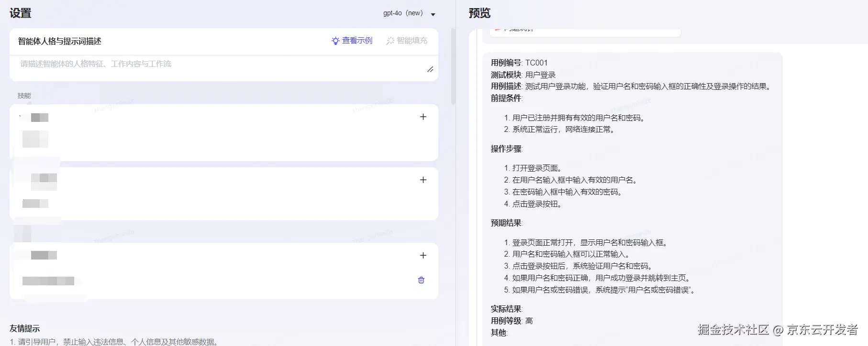Click the 实际结果 label in preview
Image resolution: width=868 pixels, height=346 pixels.
(506, 309)
